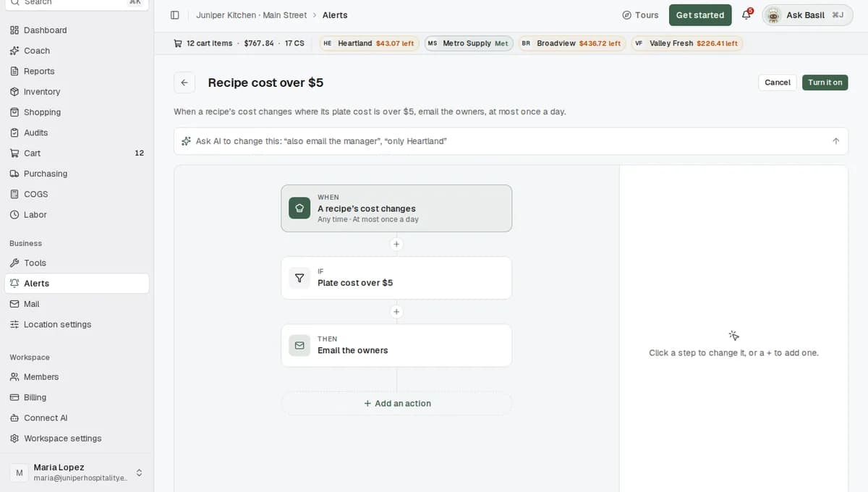Select the Valley Fresh vendor chip
The width and height of the screenshot is (868, 492).
click(686, 43)
